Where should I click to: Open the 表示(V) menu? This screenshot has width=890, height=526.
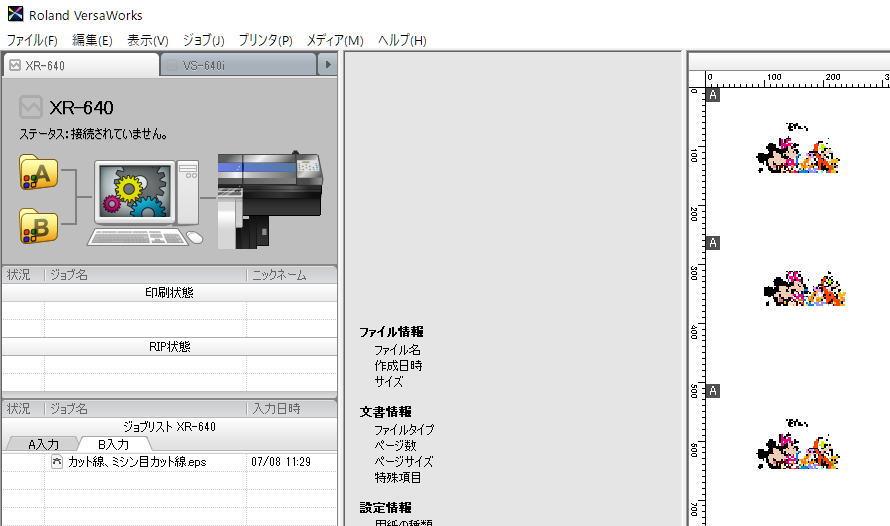coord(148,40)
